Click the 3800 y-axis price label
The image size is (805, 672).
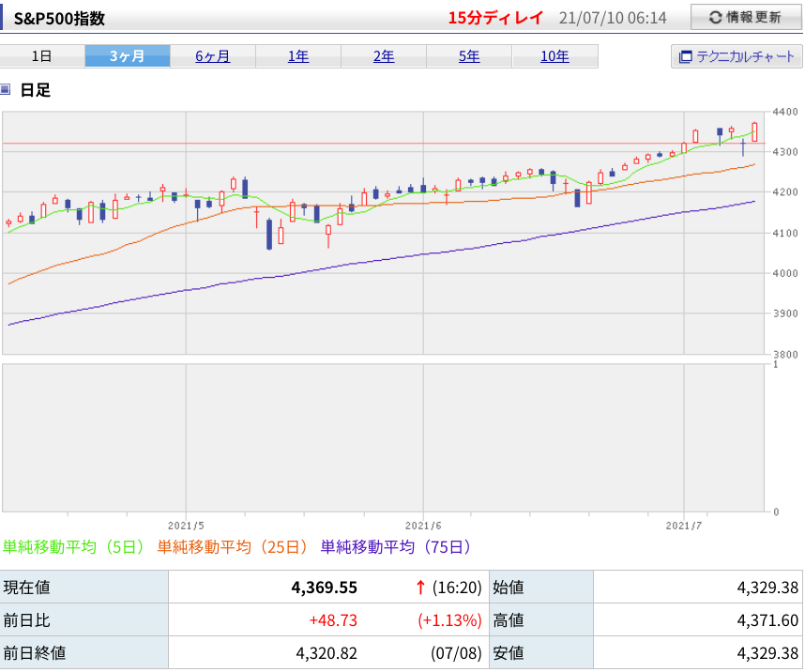[x=785, y=355]
